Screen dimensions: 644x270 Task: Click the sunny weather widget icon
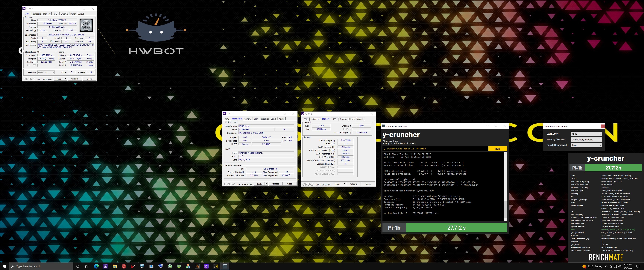click(x=584, y=266)
